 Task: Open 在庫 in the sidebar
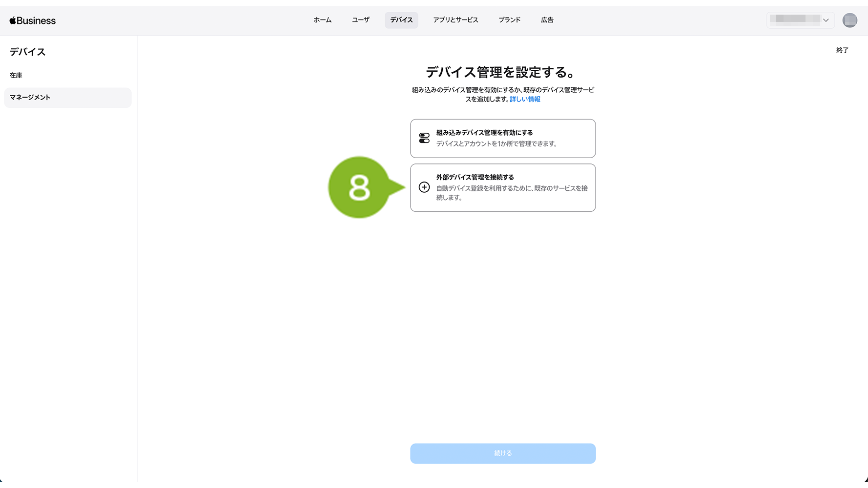(x=16, y=75)
